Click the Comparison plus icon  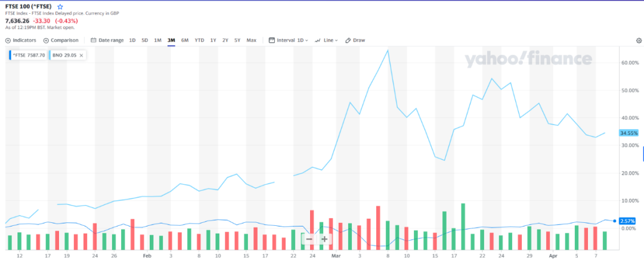coord(46,41)
